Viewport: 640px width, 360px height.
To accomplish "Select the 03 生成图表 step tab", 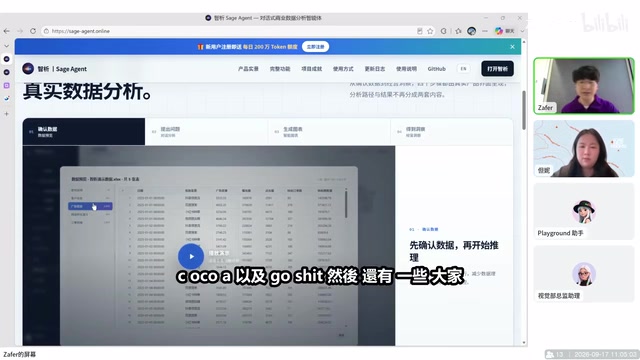I will click(x=329, y=132).
